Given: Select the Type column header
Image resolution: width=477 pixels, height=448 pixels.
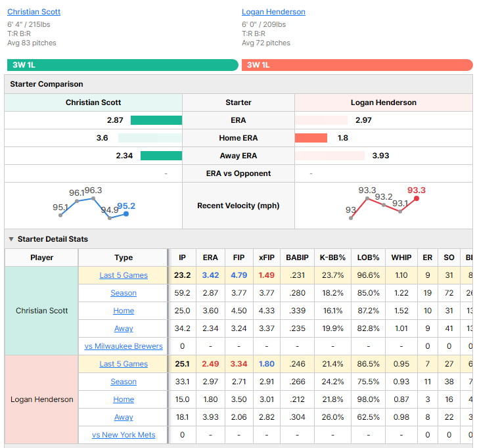Looking at the screenshot, I should click(124, 258).
